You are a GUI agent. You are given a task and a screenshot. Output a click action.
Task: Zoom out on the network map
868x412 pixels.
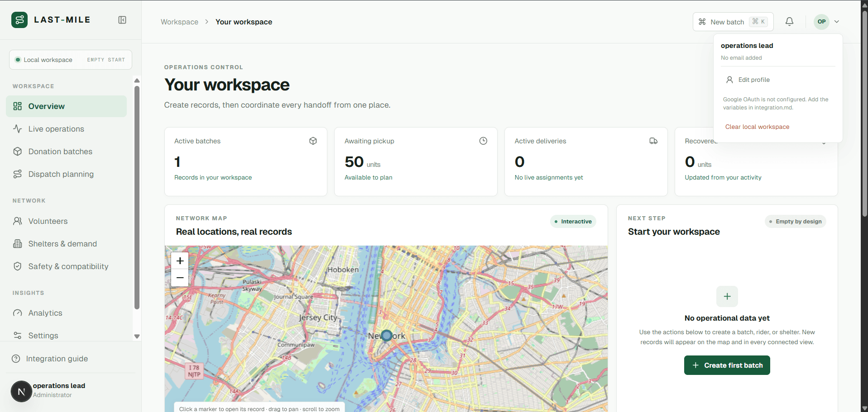click(180, 278)
